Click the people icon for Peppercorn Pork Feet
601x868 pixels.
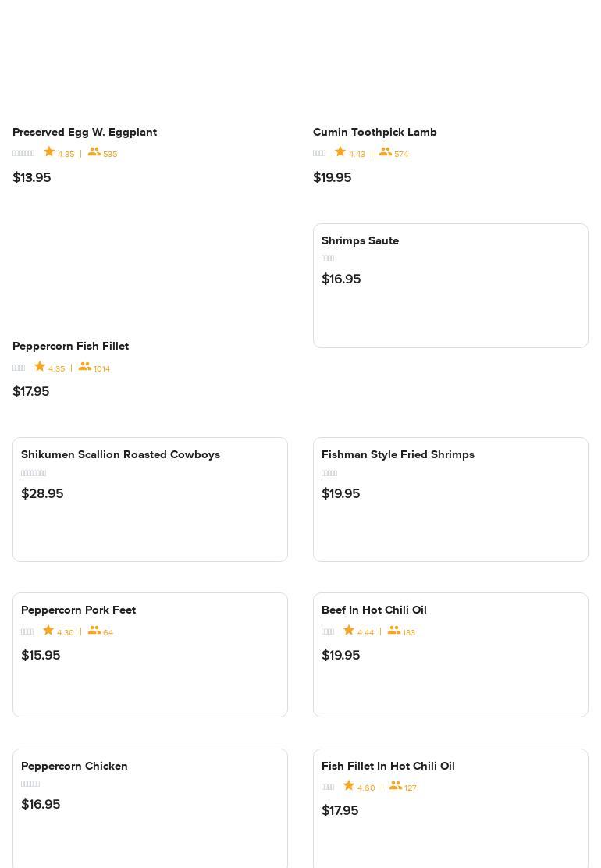coord(94,630)
